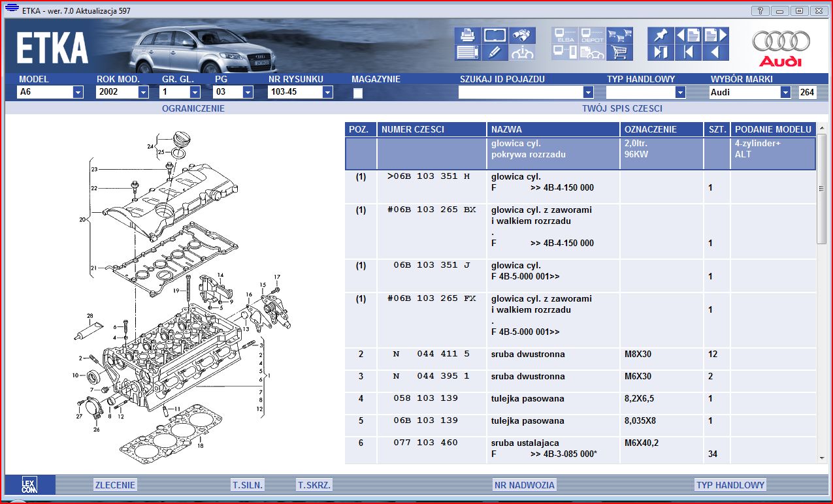Screen dimensions: 833x504
Task: Switch to TWÓJ SPIS CZESCI tab
Action: point(622,108)
